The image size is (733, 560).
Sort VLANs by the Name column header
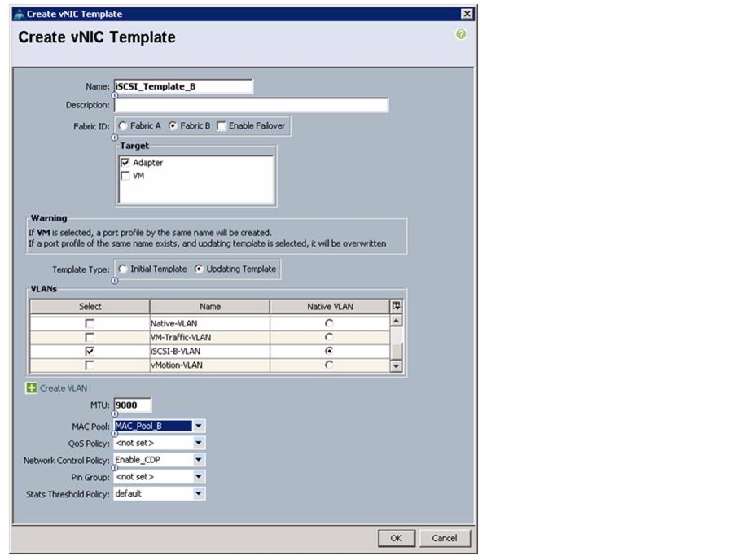point(210,307)
